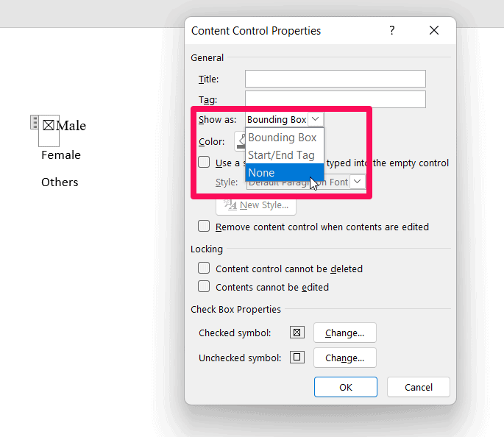Collapse the 'Show as' dropdown arrow

pos(316,119)
